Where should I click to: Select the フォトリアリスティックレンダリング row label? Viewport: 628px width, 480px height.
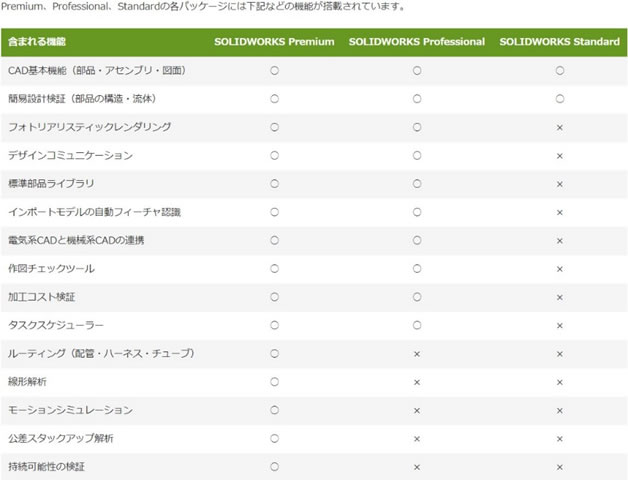(90, 127)
